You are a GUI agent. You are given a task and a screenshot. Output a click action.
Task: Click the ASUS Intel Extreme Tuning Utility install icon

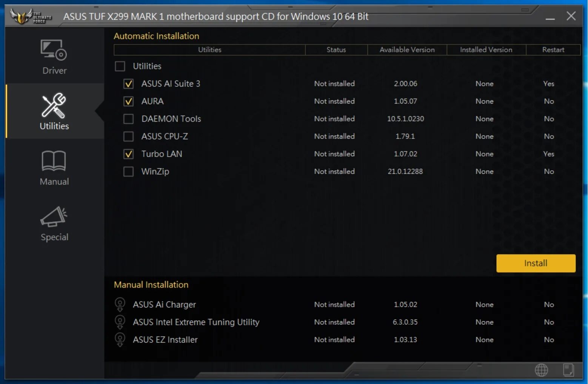click(x=120, y=322)
